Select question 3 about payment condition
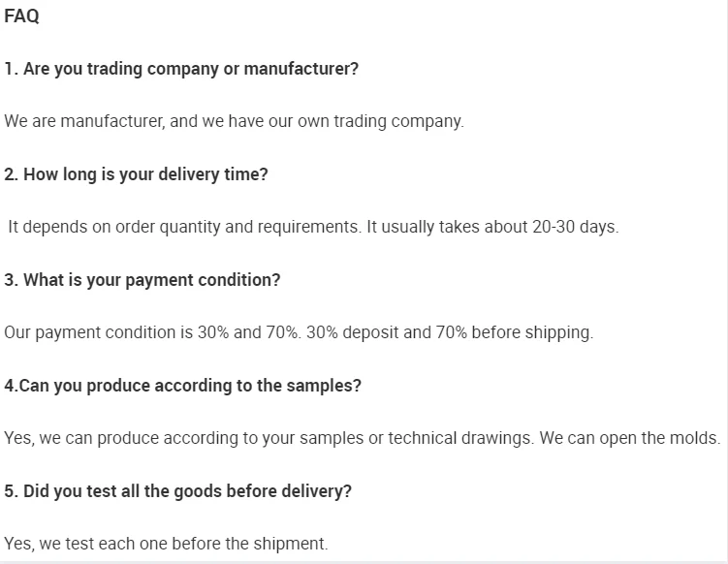This screenshot has height=564, width=728. click(x=142, y=280)
